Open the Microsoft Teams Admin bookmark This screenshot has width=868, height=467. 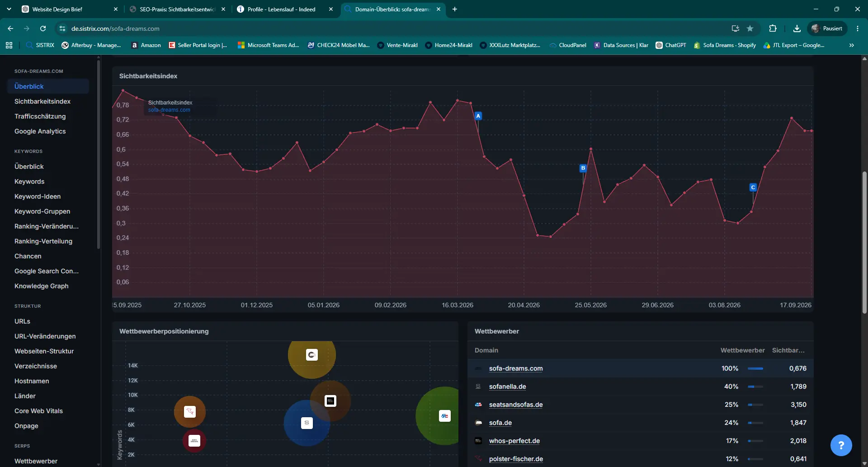click(x=269, y=45)
